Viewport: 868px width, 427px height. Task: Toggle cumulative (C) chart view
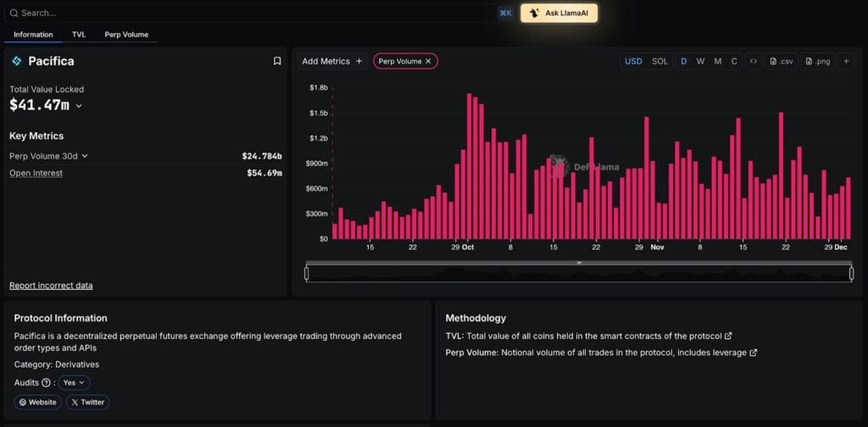[734, 61]
